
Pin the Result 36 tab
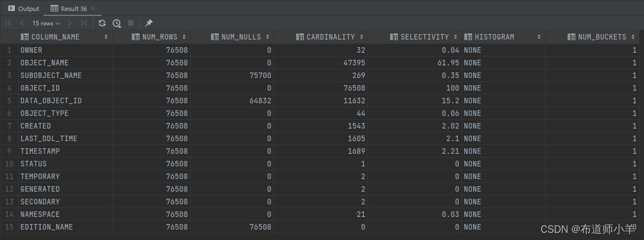[148, 23]
